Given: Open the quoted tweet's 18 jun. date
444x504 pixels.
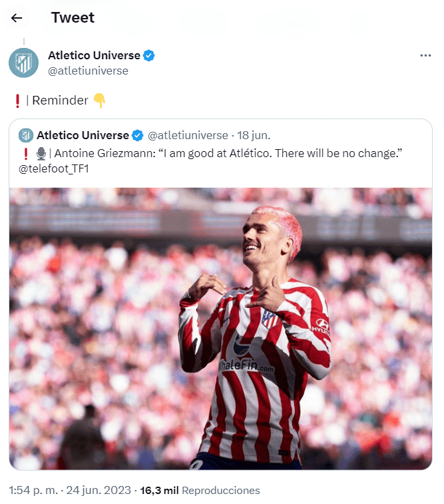Looking at the screenshot, I should click(254, 135).
